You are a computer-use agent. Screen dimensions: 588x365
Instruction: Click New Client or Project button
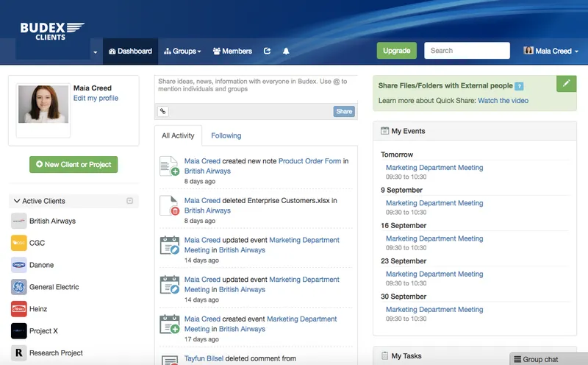pyautogui.click(x=73, y=165)
